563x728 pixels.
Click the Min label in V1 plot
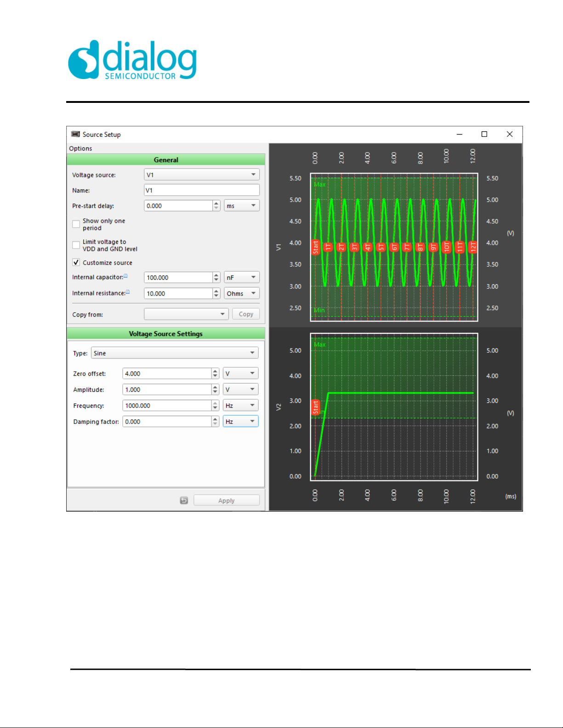tap(319, 310)
